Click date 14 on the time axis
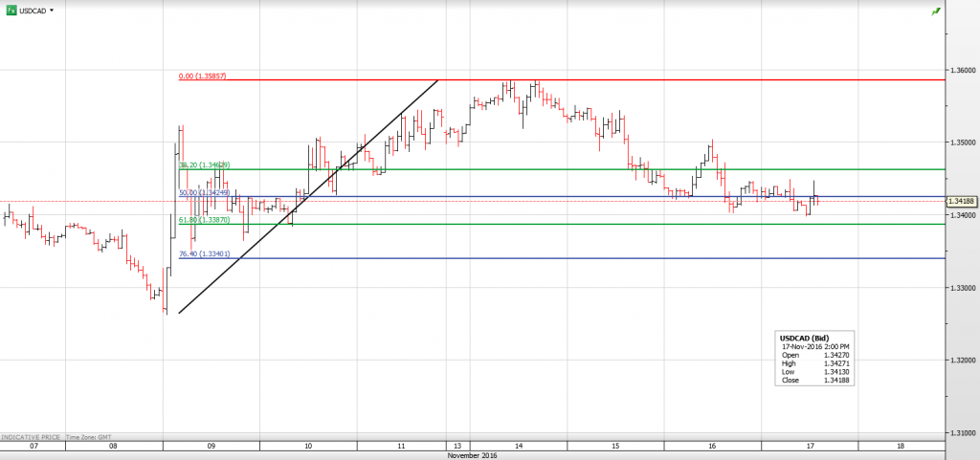The width and height of the screenshot is (980, 460). [x=518, y=447]
